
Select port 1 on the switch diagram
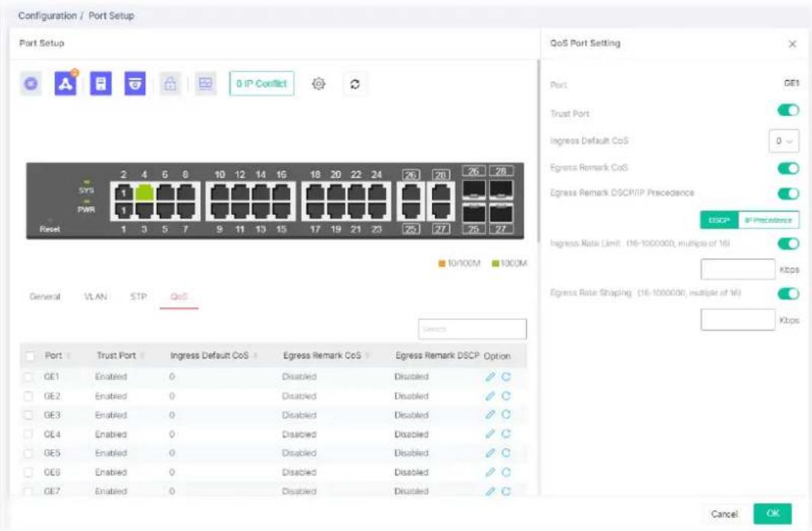(x=123, y=210)
